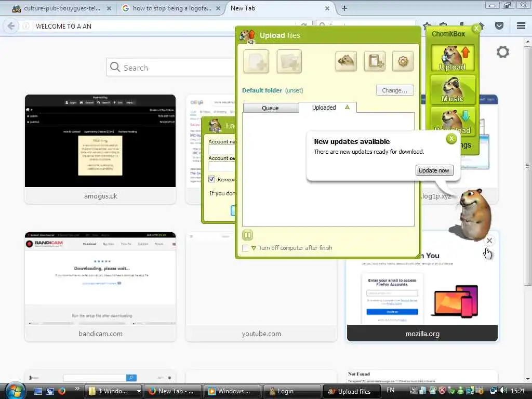Open the Pocket icon in Firefox toolbar
Screen dimensions: 532x399
click(x=499, y=26)
